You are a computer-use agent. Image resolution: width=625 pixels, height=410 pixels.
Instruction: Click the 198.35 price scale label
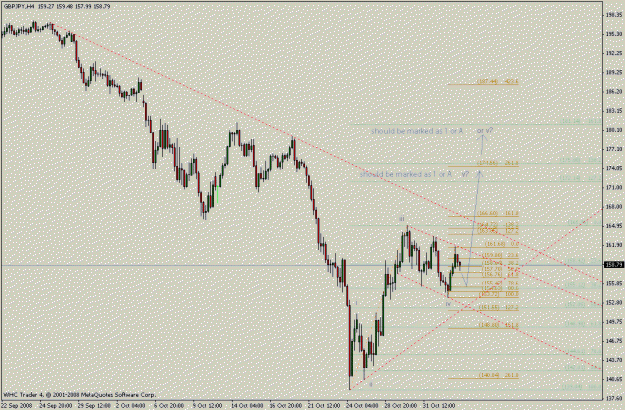pyautogui.click(x=614, y=15)
